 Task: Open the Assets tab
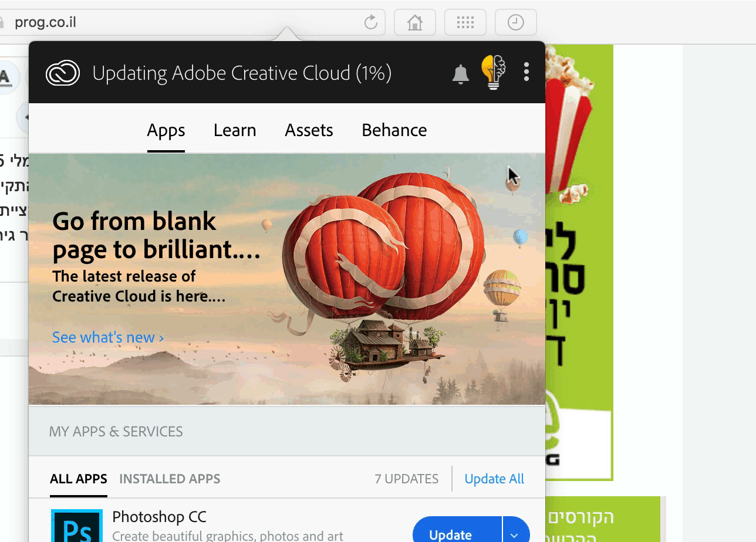click(309, 130)
